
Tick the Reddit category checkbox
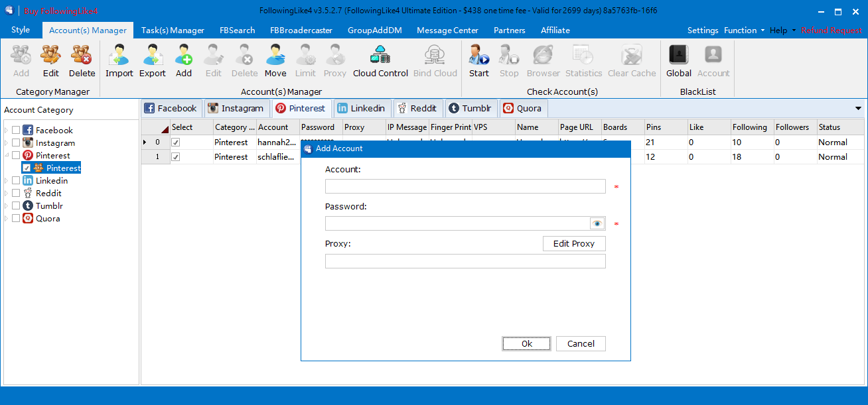coord(16,194)
